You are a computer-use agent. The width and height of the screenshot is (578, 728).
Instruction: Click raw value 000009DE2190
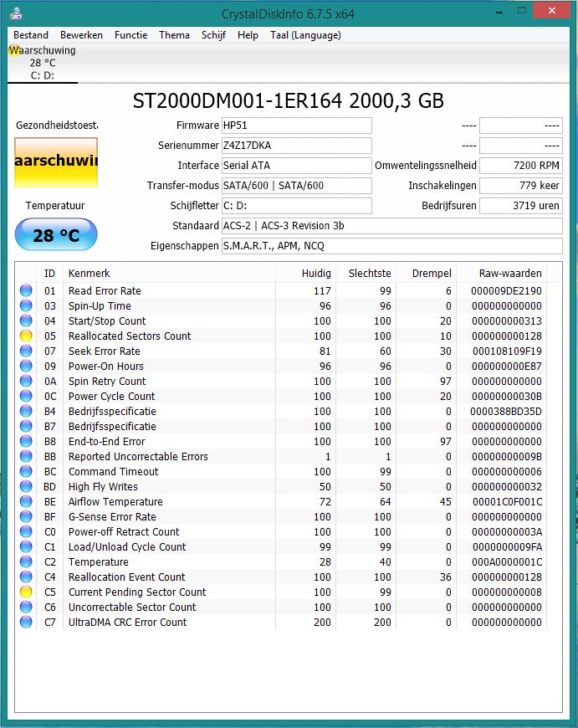pyautogui.click(x=506, y=291)
